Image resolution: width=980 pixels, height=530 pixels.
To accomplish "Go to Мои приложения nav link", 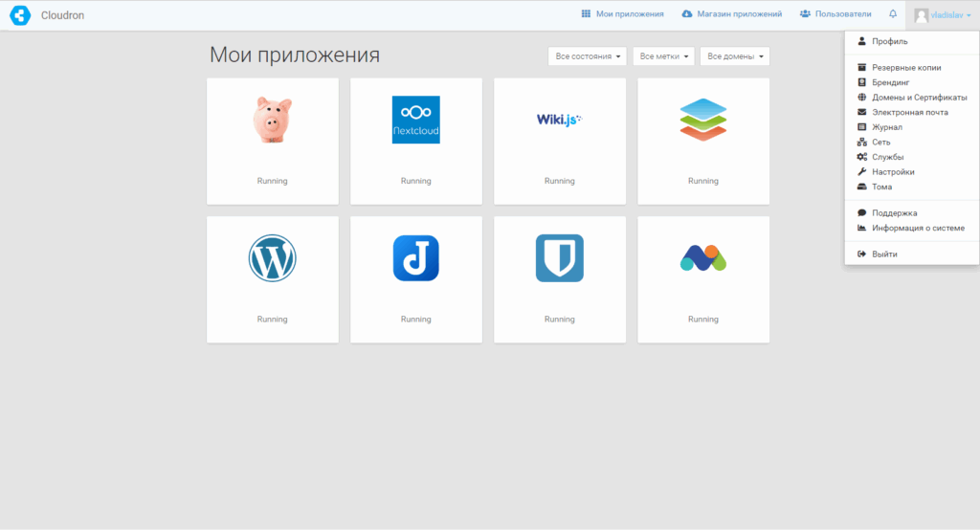I will click(622, 13).
